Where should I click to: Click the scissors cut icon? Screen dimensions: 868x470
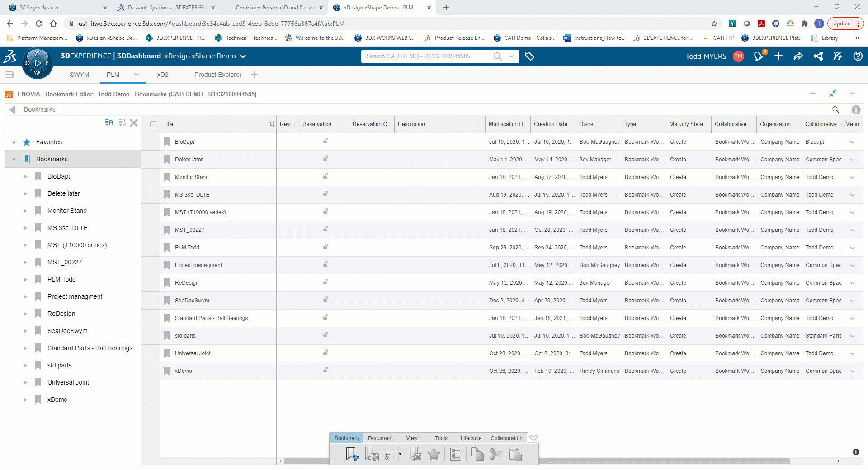click(x=496, y=454)
